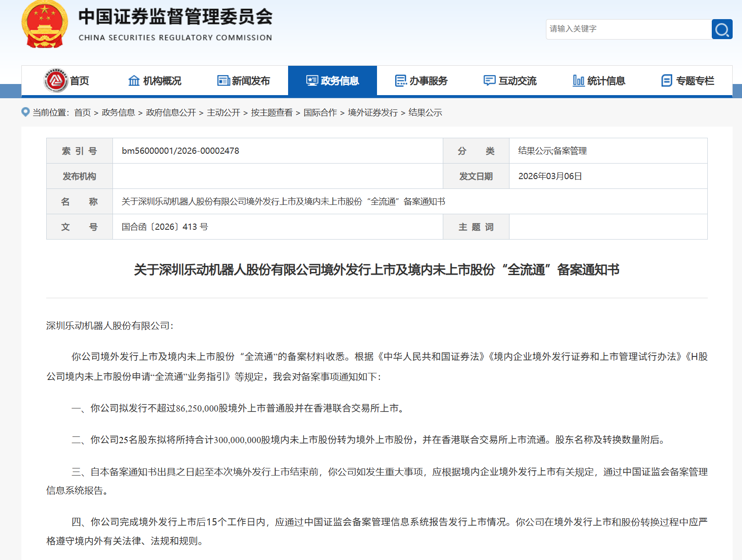This screenshot has height=560, width=742.
Task: Click the location pin beside 当前位置
Action: click(25, 112)
